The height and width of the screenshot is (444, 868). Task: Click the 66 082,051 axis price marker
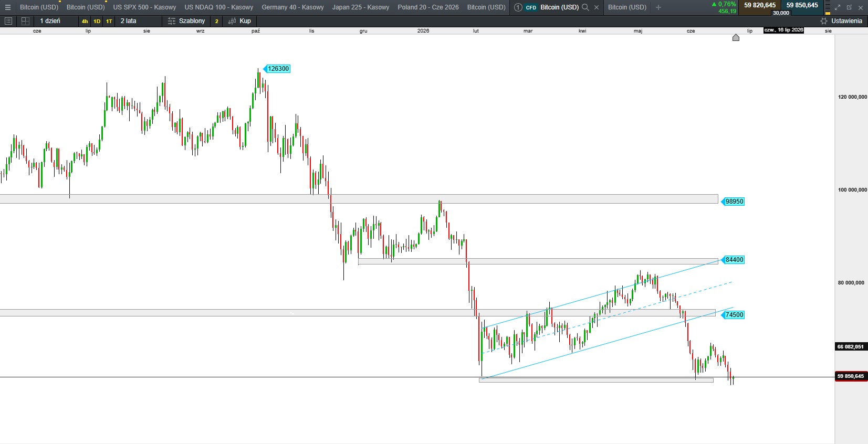click(851, 347)
